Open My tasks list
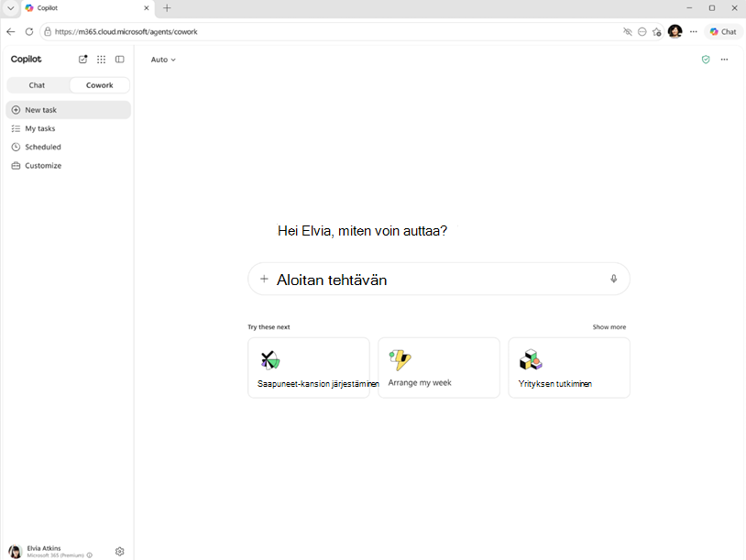 pos(68,128)
